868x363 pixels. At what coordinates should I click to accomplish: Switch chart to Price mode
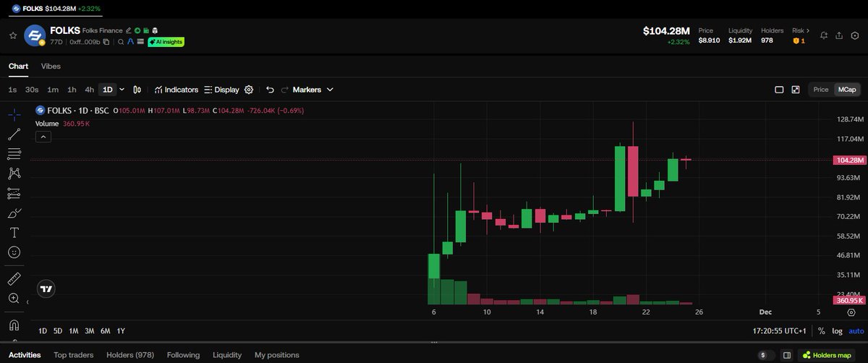tap(821, 90)
